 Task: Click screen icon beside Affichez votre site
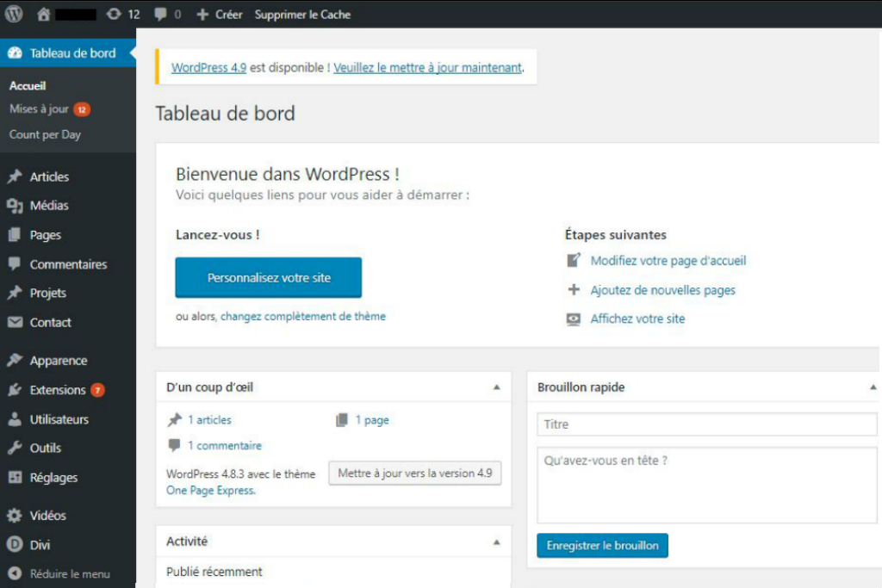click(x=573, y=319)
